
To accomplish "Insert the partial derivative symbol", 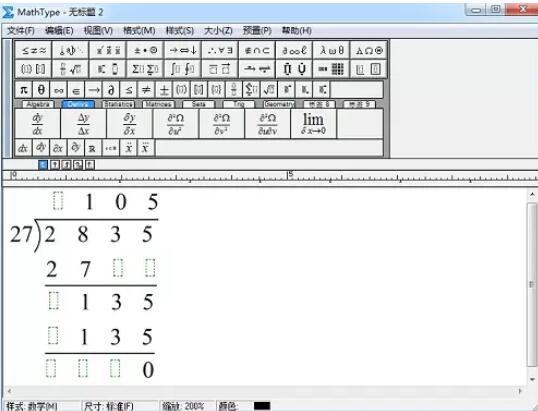I will (111, 90).
